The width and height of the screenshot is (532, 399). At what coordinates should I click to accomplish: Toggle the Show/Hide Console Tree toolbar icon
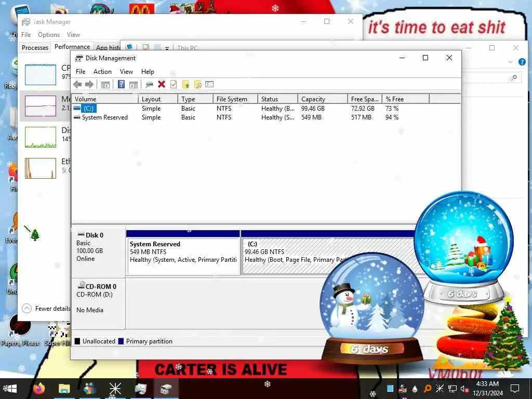pyautogui.click(x=105, y=85)
